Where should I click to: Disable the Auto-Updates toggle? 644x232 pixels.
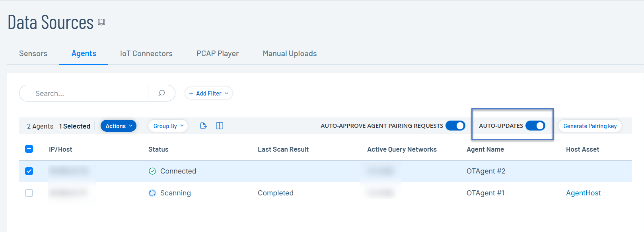point(535,126)
